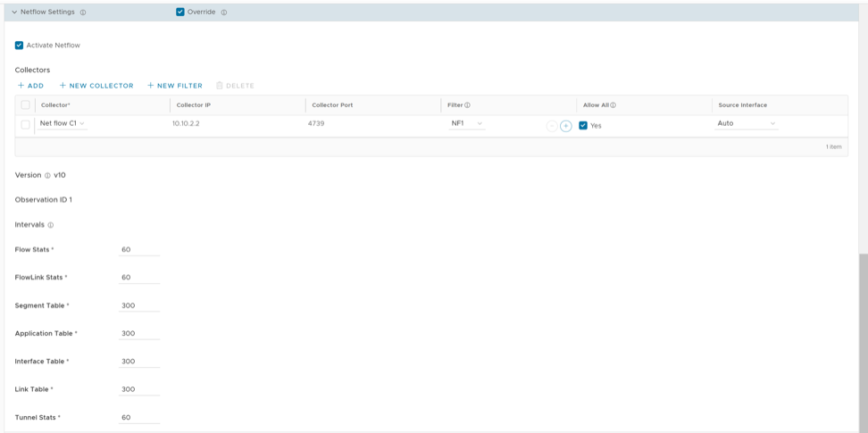868x433 pixels.
Task: Open the Source Interface Auto dropdown
Action: click(747, 124)
